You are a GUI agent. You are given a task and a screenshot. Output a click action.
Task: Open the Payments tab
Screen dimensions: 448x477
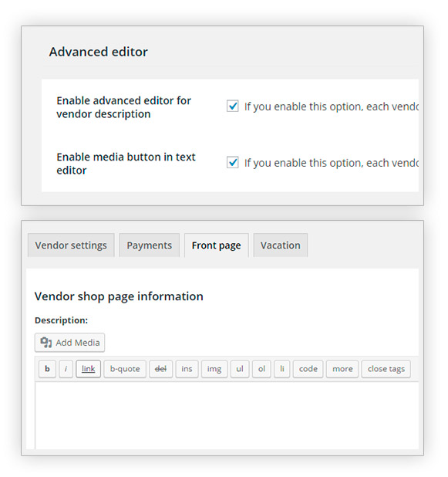point(150,245)
